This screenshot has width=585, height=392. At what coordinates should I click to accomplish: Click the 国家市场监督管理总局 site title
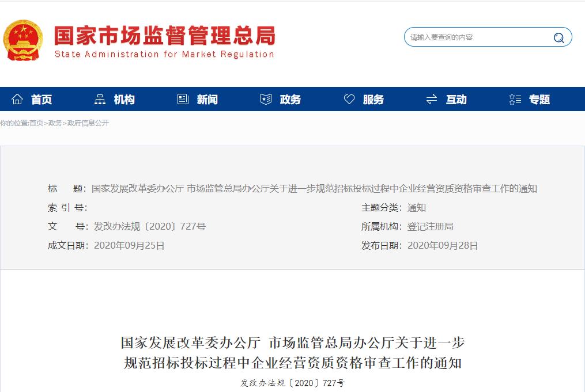[x=165, y=36]
